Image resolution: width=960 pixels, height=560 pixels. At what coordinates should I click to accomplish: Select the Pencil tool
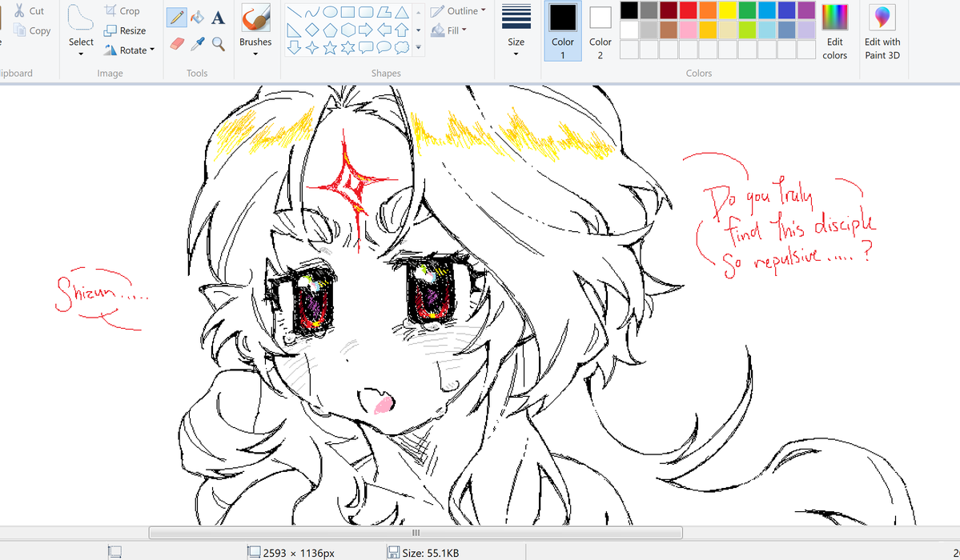coord(177,17)
